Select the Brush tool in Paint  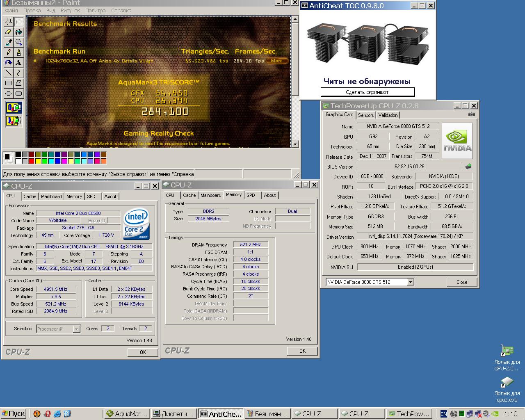point(18,52)
